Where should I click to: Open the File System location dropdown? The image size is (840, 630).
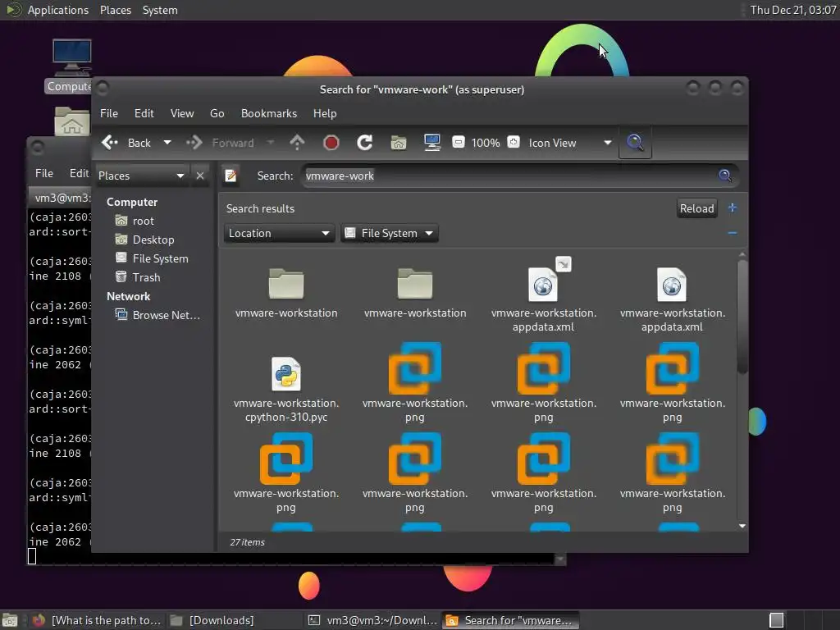click(390, 234)
